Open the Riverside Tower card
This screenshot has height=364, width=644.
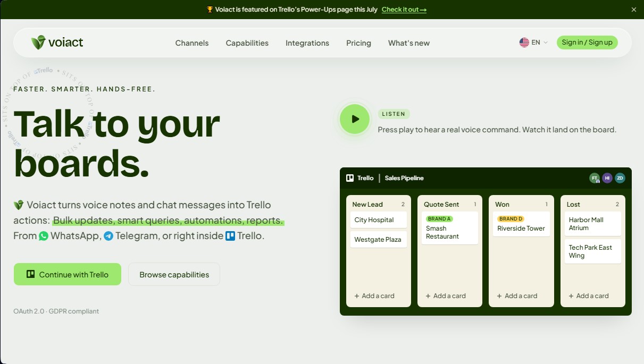point(521,224)
